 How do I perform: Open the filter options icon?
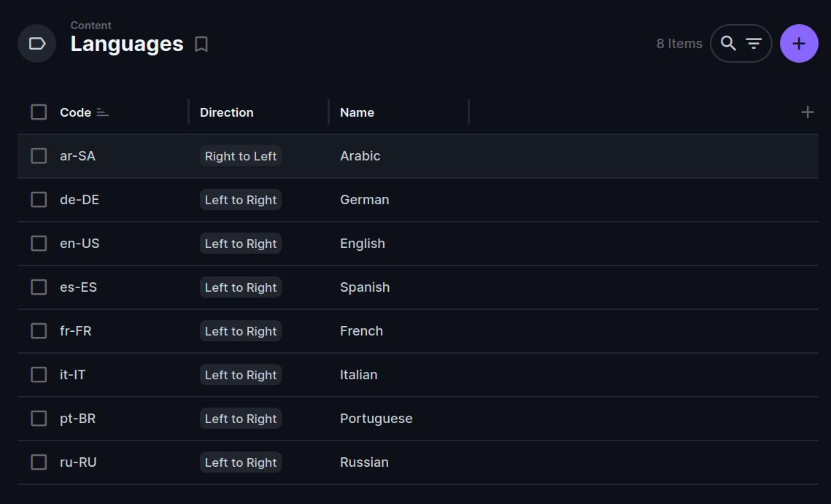[754, 43]
